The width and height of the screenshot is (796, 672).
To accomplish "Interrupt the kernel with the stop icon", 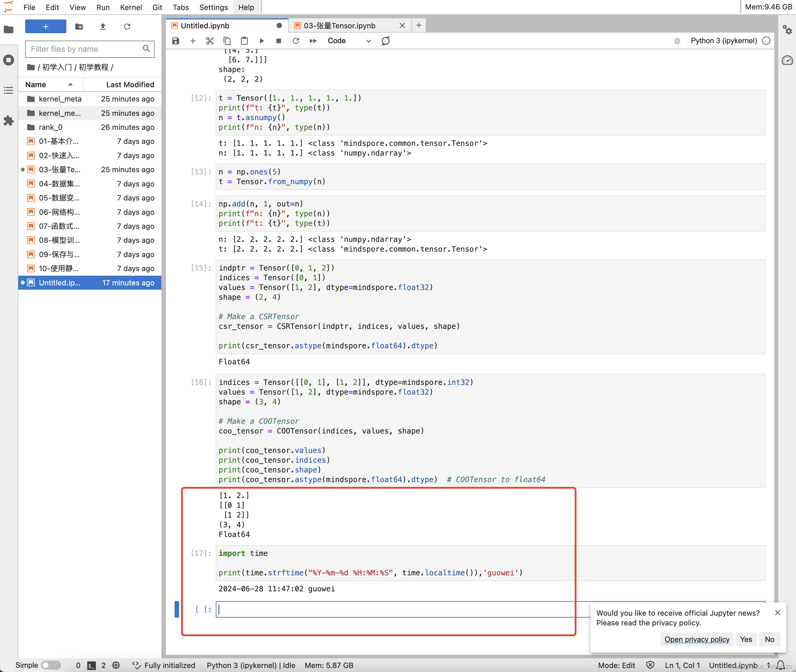I will click(x=279, y=41).
